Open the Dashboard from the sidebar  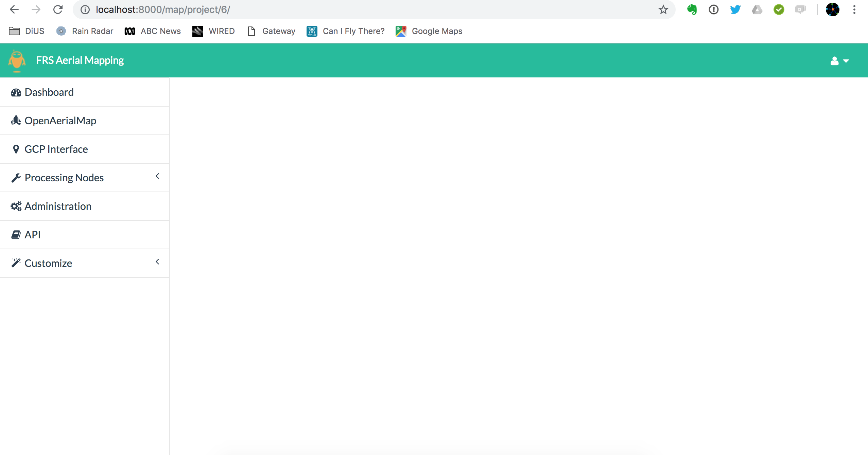tap(49, 92)
